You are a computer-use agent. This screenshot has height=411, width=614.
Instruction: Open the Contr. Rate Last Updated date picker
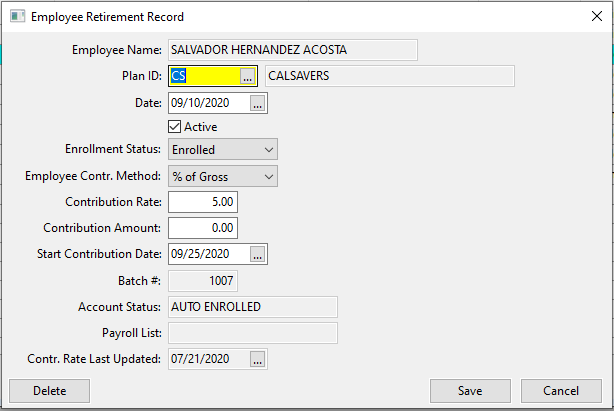click(x=258, y=359)
